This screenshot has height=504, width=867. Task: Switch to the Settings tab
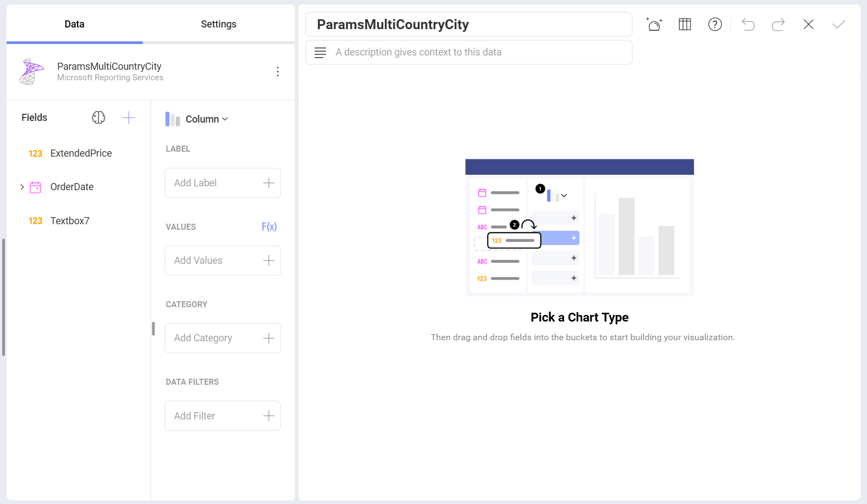[218, 24]
